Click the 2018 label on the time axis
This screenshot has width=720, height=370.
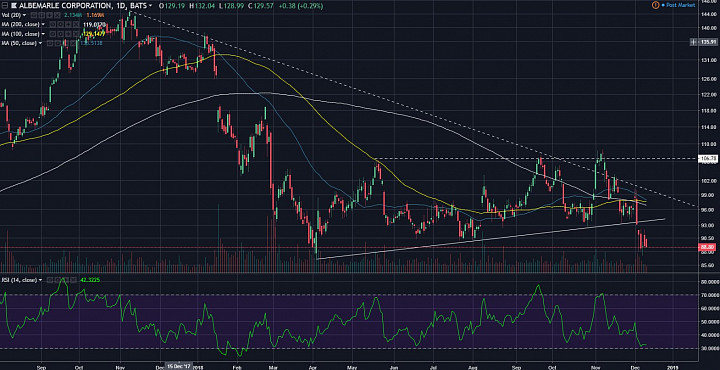tap(198, 367)
